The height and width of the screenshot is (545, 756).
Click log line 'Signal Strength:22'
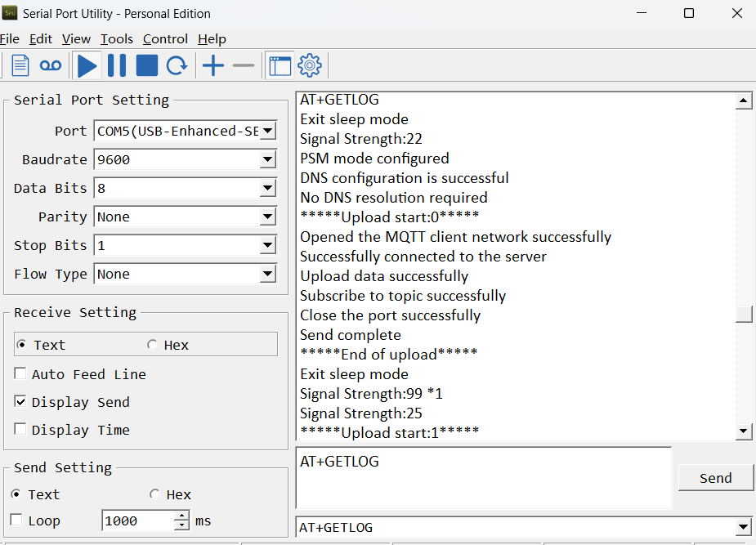[361, 139]
